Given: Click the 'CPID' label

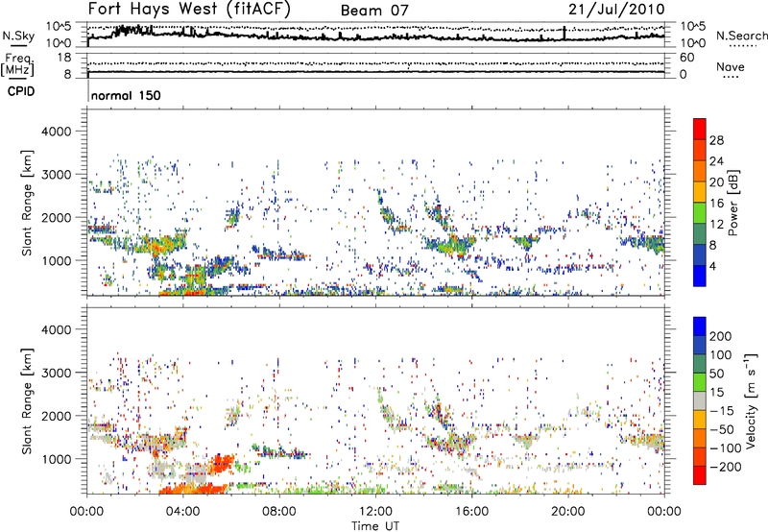Looking at the screenshot, I should [x=21, y=91].
